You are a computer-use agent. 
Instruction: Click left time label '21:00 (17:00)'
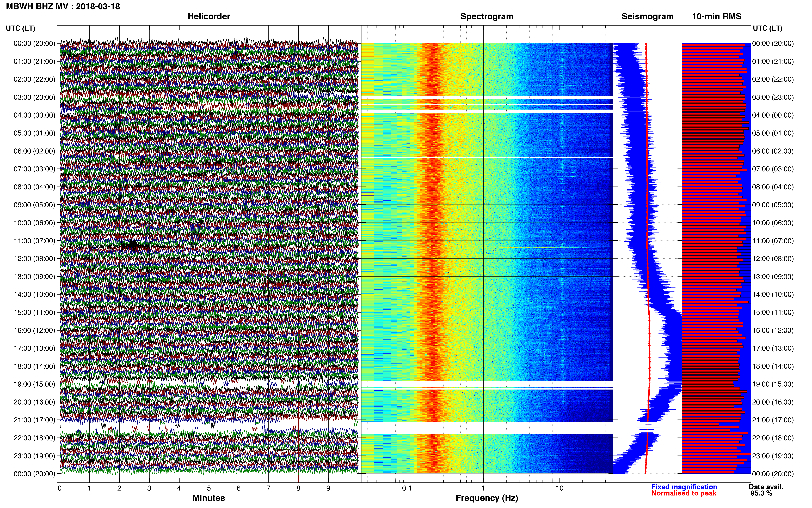tap(34, 420)
